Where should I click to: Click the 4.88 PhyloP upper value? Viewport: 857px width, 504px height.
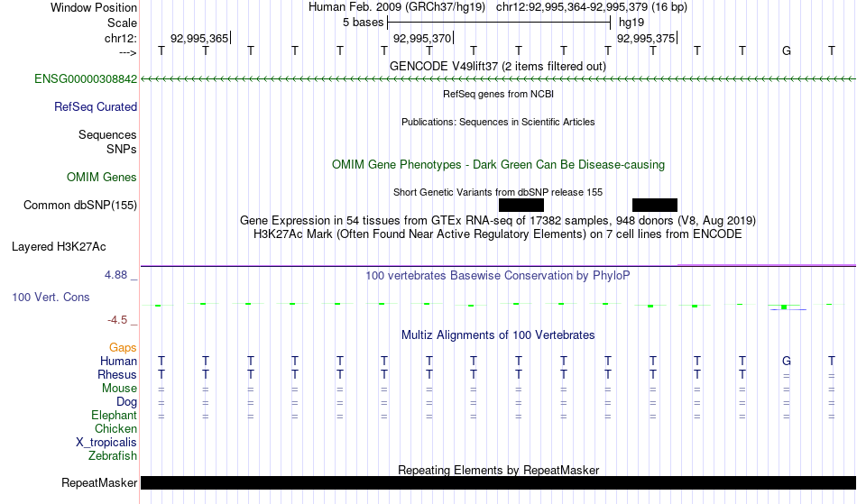pyautogui.click(x=115, y=275)
